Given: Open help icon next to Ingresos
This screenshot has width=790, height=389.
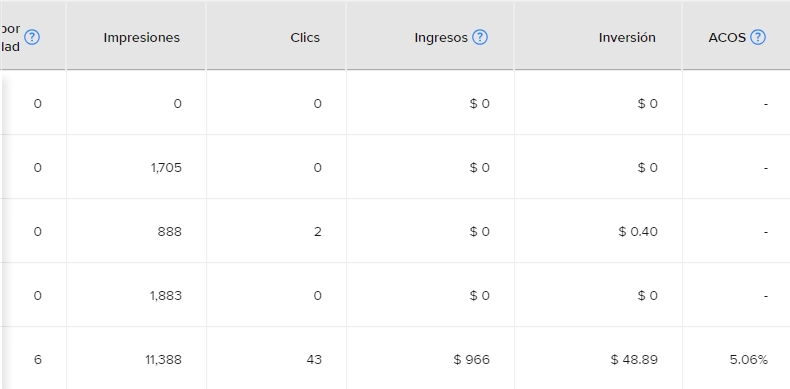Looking at the screenshot, I should click(x=480, y=37).
